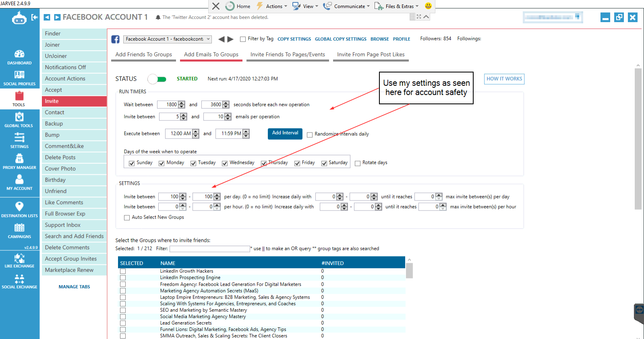The width and height of the screenshot is (644, 339).
Task: Select the Tools sidebar icon
Action: (19, 99)
